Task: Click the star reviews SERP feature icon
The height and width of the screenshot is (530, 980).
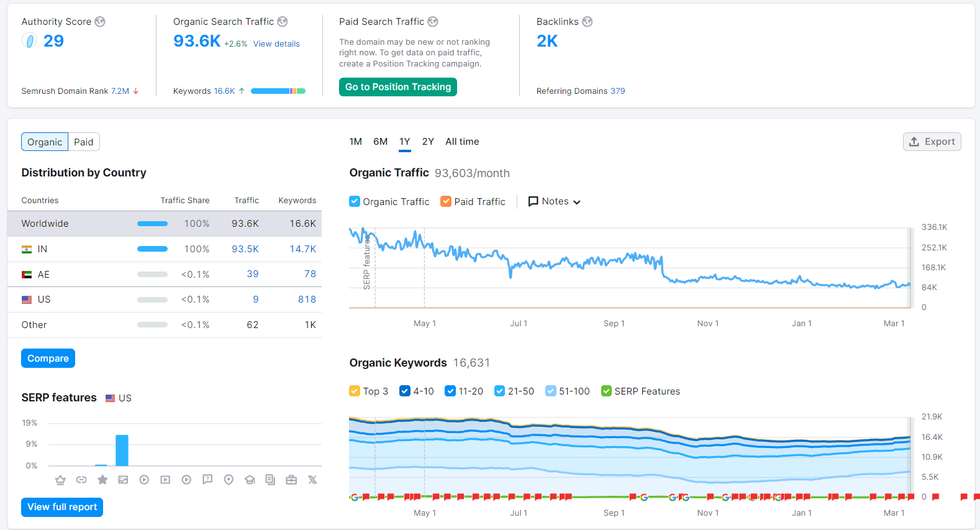Action: click(102, 480)
